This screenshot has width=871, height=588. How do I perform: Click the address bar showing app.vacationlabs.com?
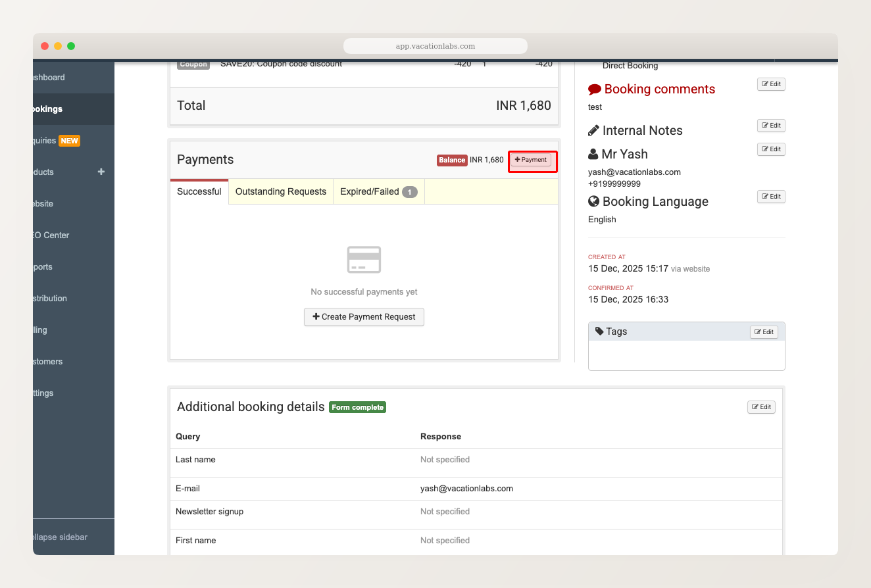pyautogui.click(x=435, y=45)
